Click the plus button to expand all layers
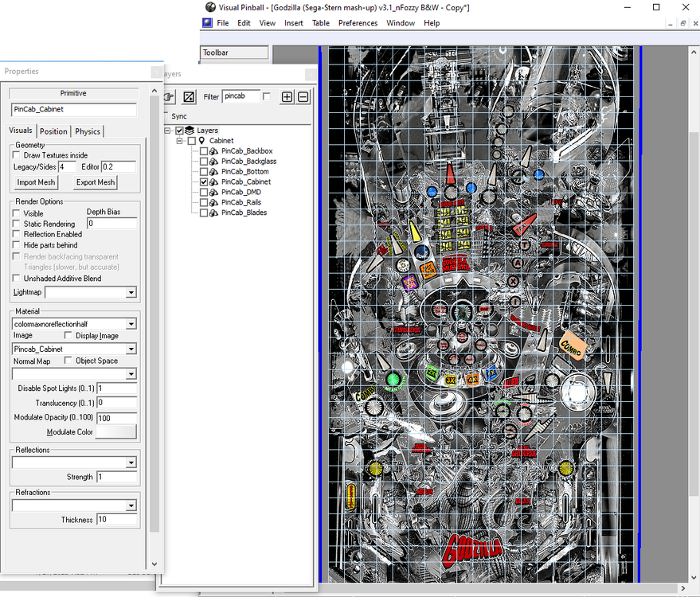The width and height of the screenshot is (700, 597). click(287, 97)
